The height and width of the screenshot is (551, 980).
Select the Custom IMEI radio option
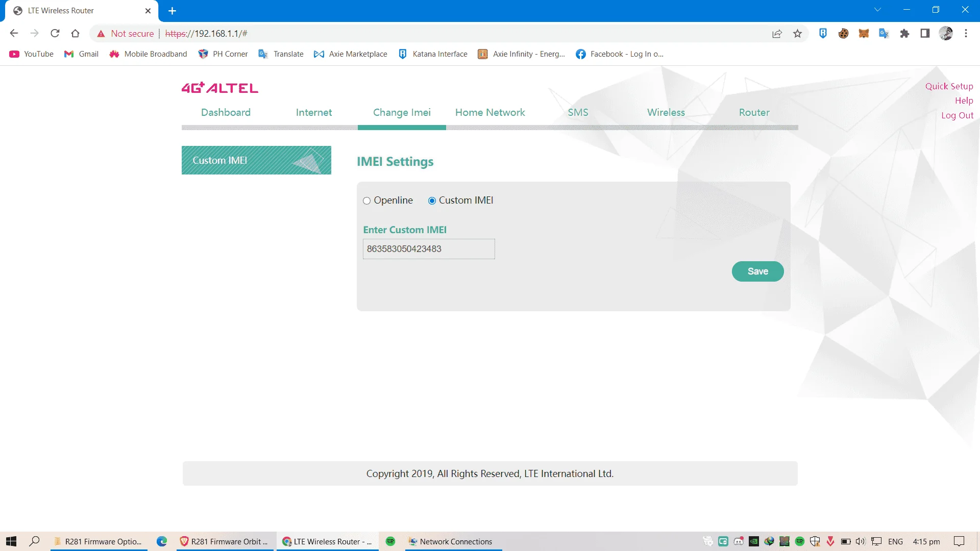[432, 201]
